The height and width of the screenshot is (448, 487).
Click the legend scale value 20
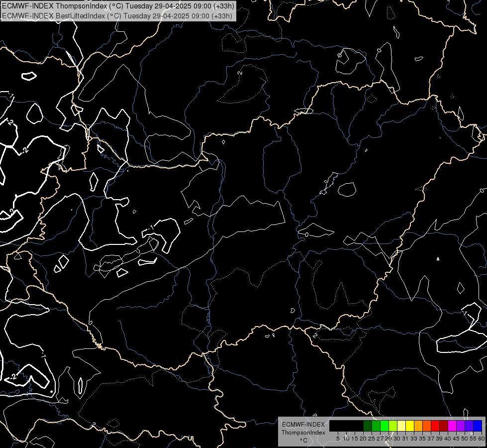(x=363, y=439)
